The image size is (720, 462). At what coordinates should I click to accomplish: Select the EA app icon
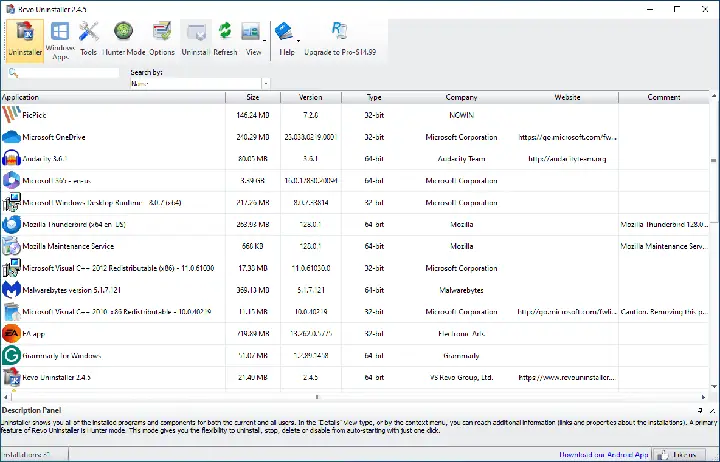(x=11, y=333)
